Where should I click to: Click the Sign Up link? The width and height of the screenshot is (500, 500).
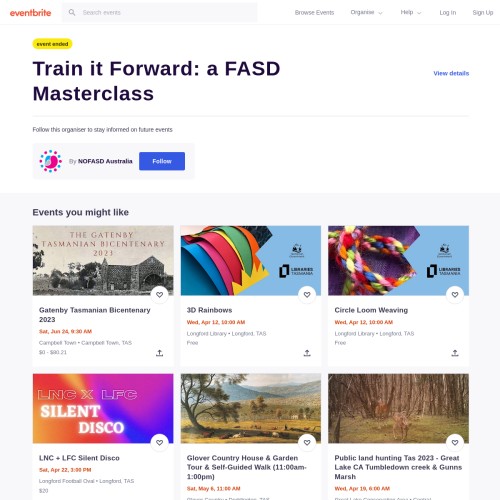pyautogui.click(x=483, y=13)
